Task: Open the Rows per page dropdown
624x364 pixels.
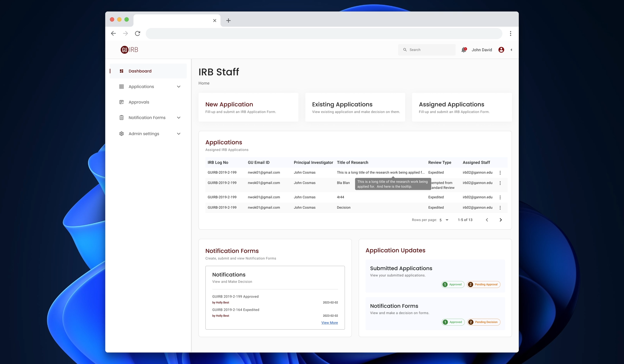Action: [444, 220]
